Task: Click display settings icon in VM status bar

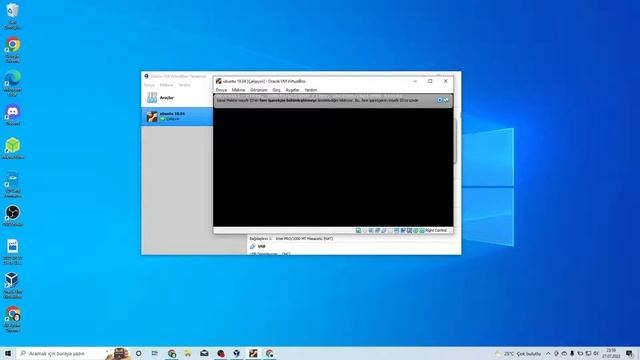Action: point(396,231)
